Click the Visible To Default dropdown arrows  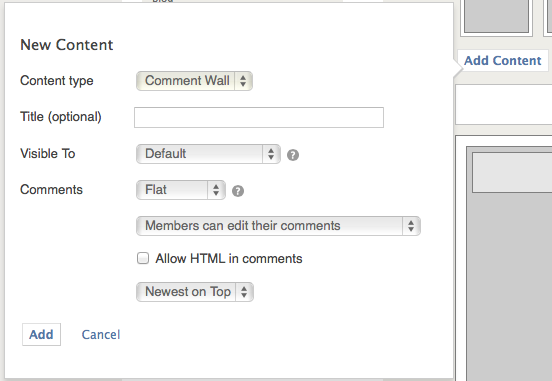[271, 154]
